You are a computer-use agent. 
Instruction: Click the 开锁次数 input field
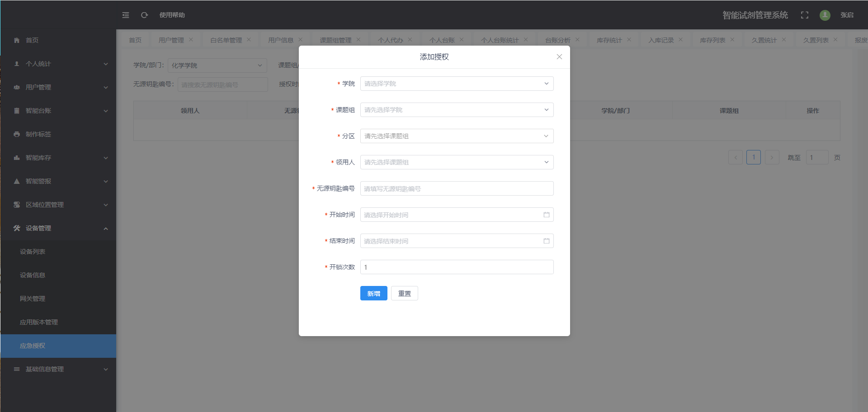tap(457, 267)
